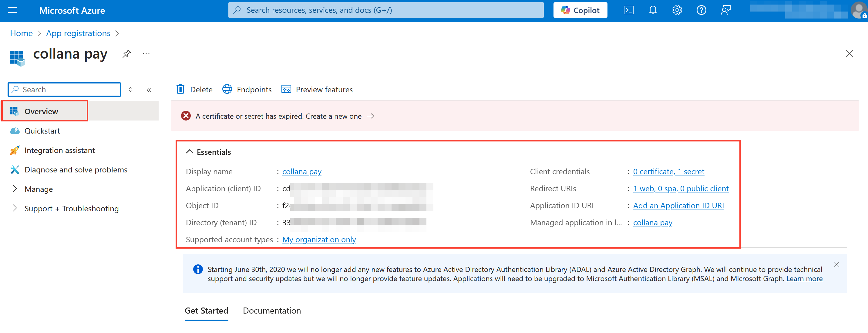
Task: Expand the Manage section
Action: click(x=39, y=189)
